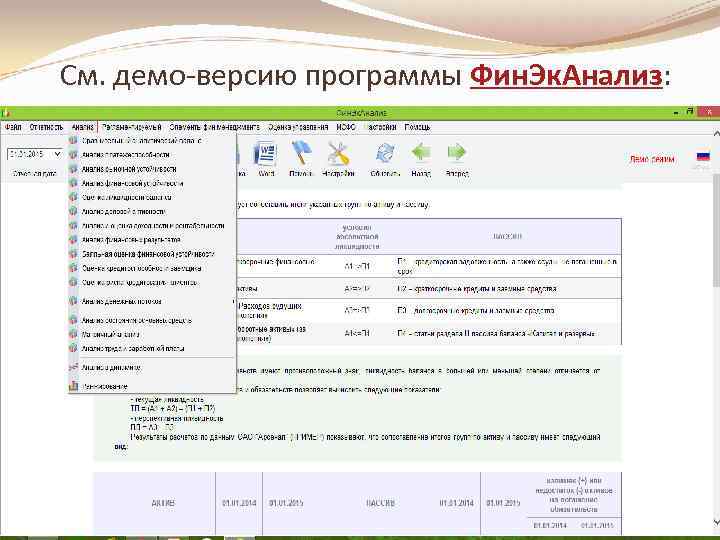
Task: Choose Анализ финансовых результатов entry
Action: pos(152,240)
